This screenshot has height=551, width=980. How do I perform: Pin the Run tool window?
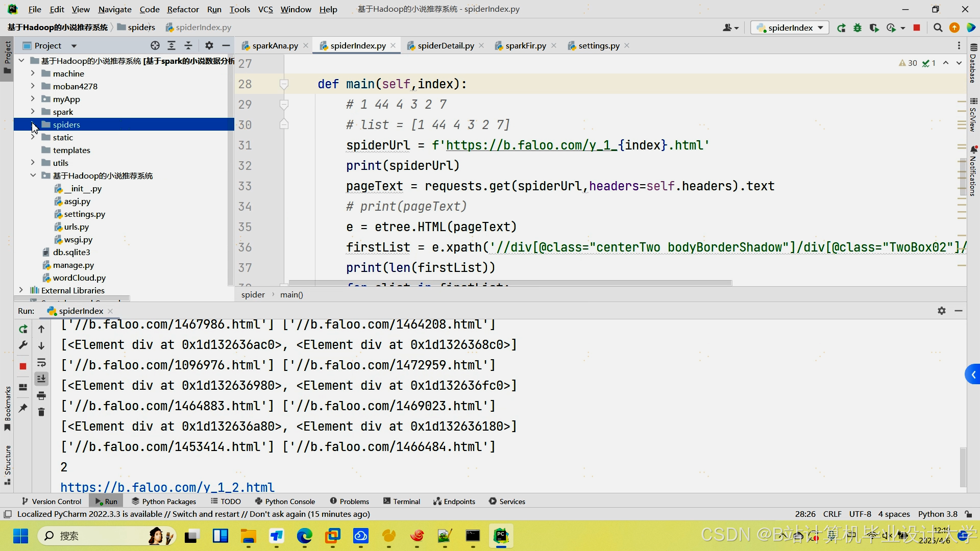pos(23,409)
